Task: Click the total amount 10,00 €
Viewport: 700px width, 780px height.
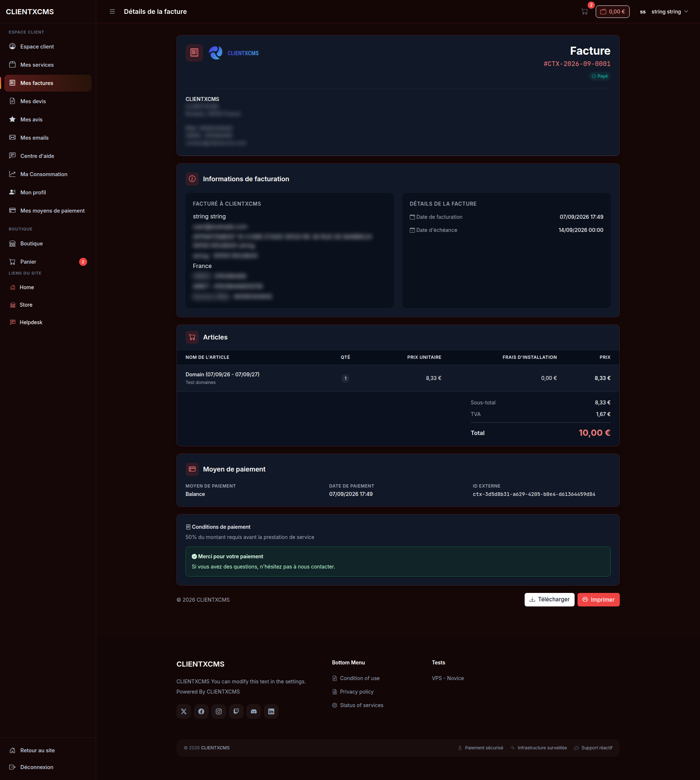Action: pyautogui.click(x=594, y=433)
